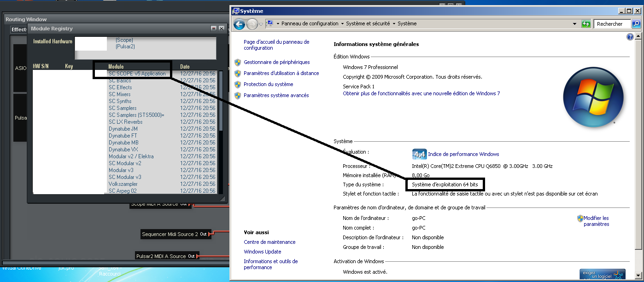Click the shield icon next to Modifier les paramètres

580,219
